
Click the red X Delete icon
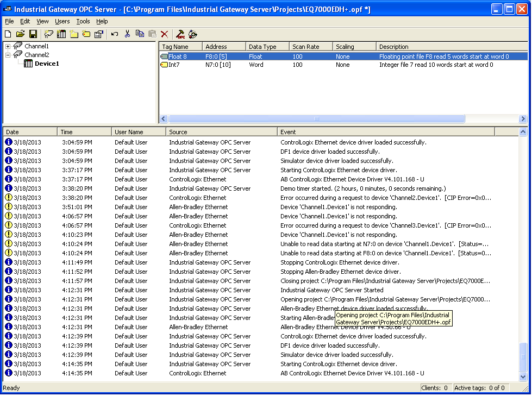tap(164, 34)
